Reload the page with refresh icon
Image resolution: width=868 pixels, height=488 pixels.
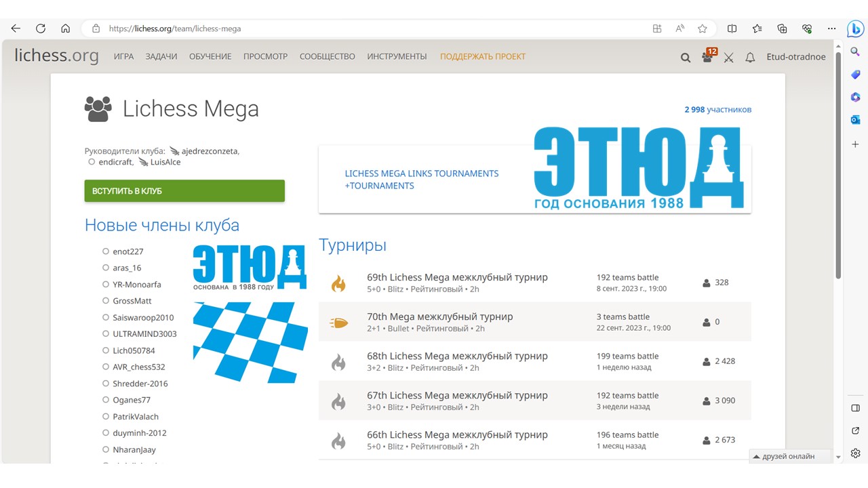click(41, 28)
